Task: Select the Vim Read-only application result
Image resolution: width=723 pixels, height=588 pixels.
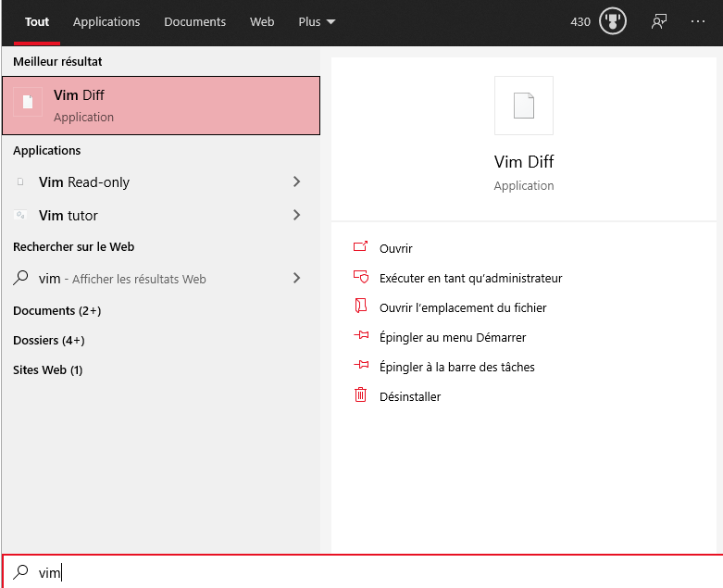Action: pyautogui.click(x=161, y=181)
